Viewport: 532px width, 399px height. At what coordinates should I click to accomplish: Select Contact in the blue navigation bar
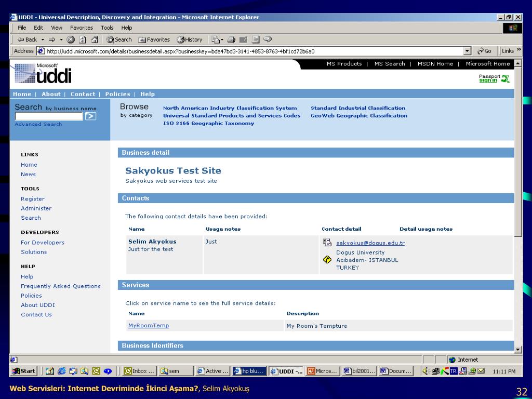[x=83, y=95]
